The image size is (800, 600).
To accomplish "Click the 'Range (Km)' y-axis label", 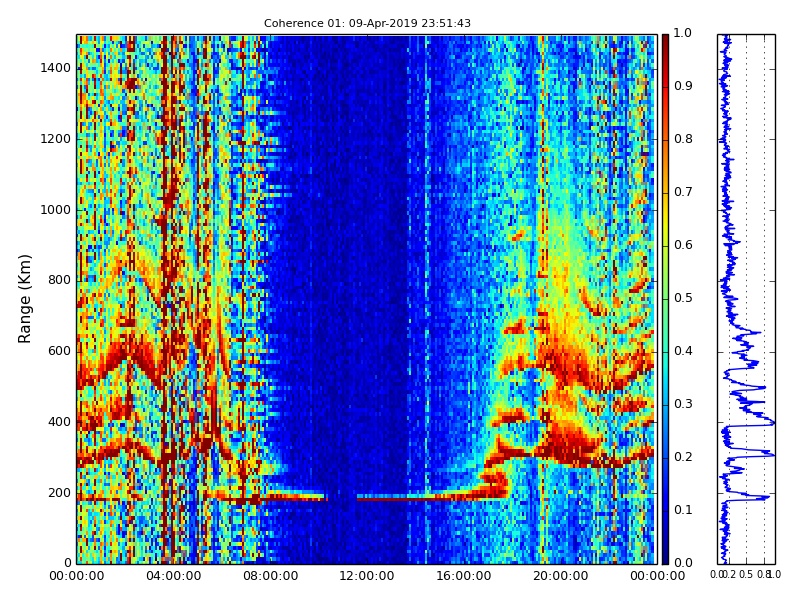I will [24, 299].
